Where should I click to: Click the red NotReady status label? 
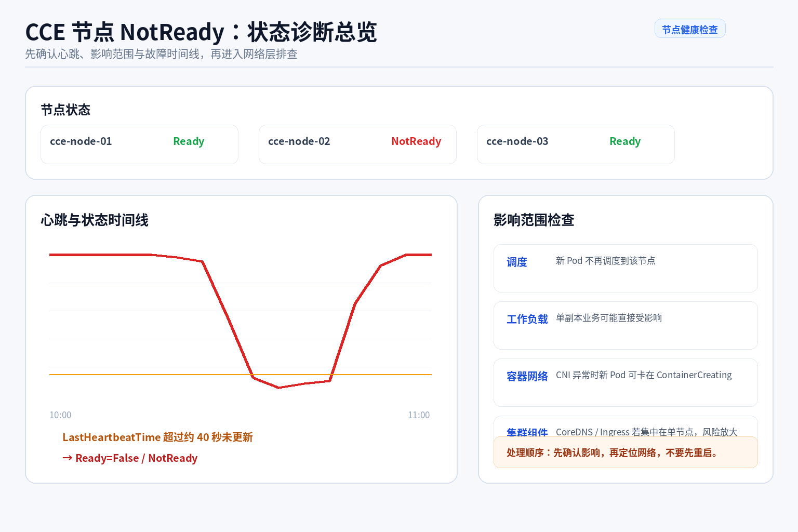click(x=416, y=141)
